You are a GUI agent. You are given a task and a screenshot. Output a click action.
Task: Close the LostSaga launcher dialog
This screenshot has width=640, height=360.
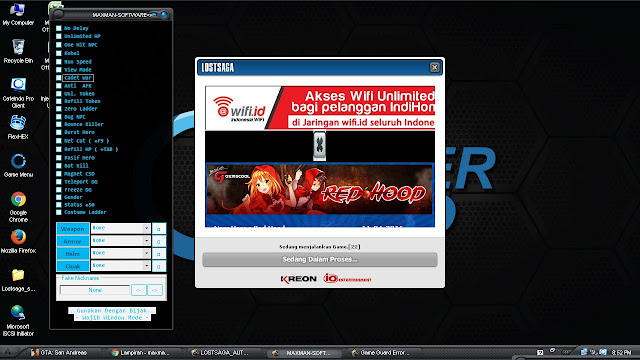(x=434, y=67)
